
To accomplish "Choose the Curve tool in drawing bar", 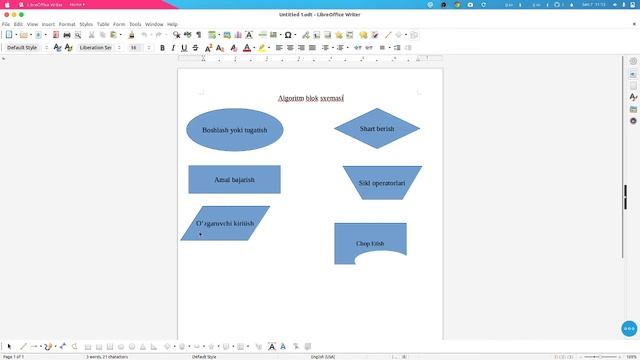I will [48, 347].
